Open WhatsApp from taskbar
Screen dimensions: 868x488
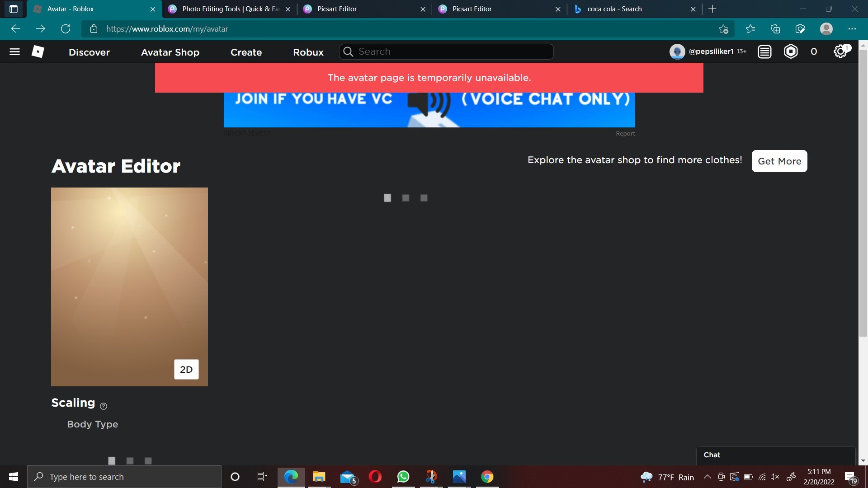coord(403,477)
